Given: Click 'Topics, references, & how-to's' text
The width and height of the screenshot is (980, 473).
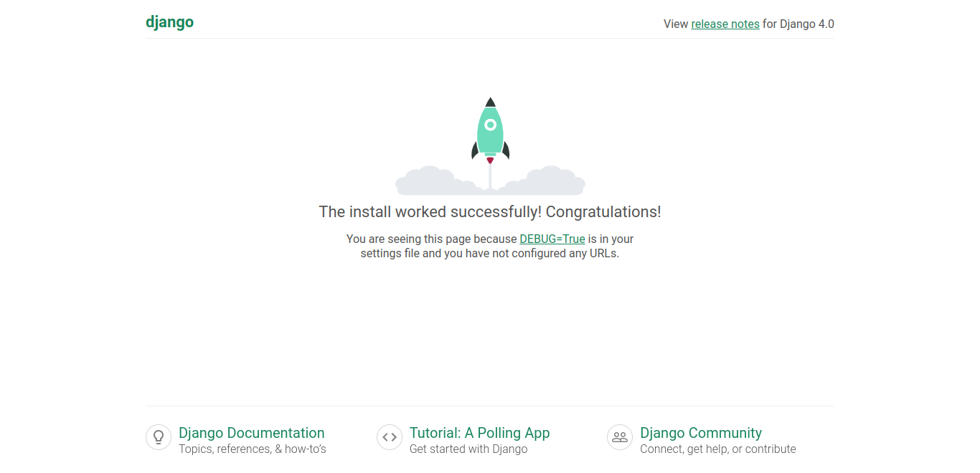Looking at the screenshot, I should coord(253,449).
